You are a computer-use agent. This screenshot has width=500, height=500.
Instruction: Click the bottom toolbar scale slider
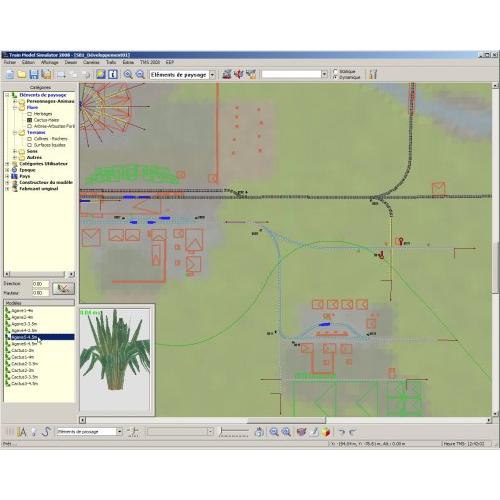pos(234,432)
